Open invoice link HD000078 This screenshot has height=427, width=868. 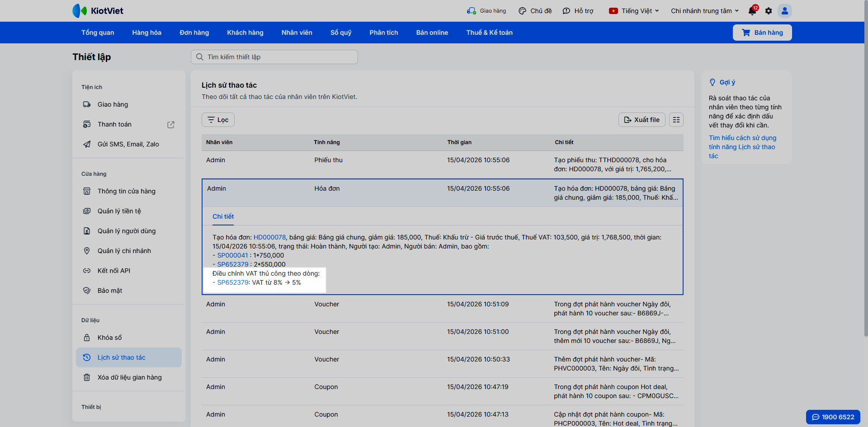click(269, 237)
